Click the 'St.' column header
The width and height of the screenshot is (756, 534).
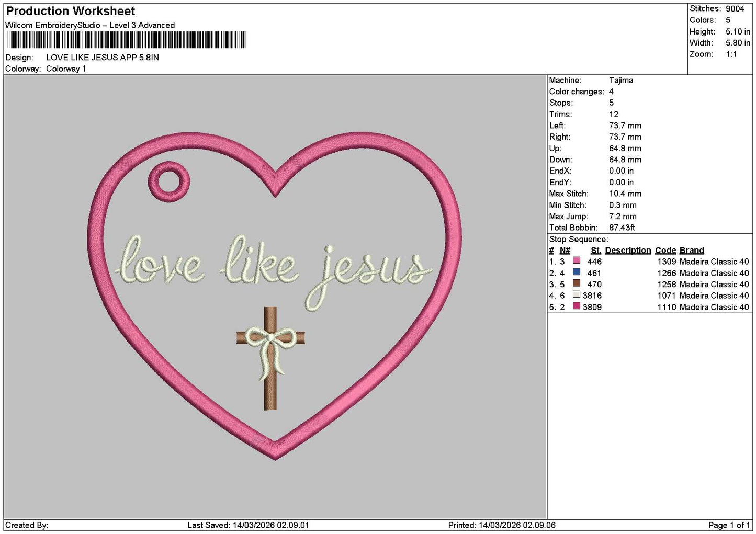[596, 251]
